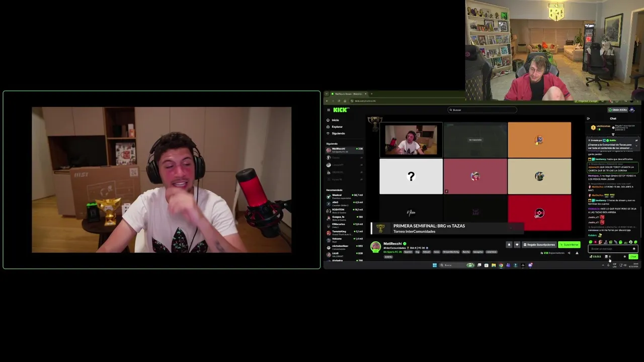The height and width of the screenshot is (362, 644).
Task: Toggle the notification bell for MatiRecchi
Action: point(509,245)
